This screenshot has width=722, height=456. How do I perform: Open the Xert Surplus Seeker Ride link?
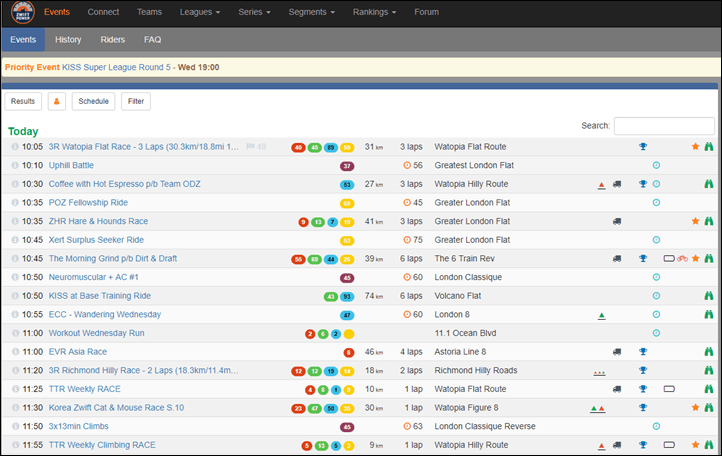pyautogui.click(x=96, y=240)
